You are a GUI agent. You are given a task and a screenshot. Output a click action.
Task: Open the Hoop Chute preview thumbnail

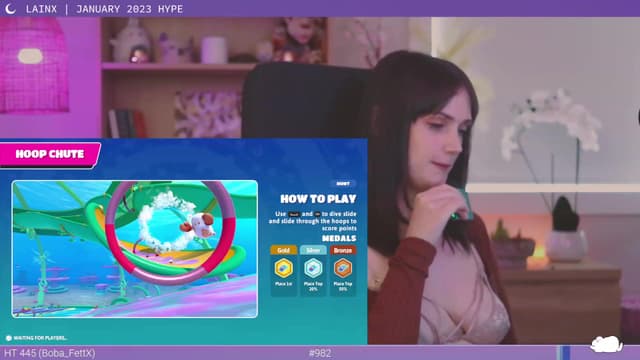coord(135,249)
